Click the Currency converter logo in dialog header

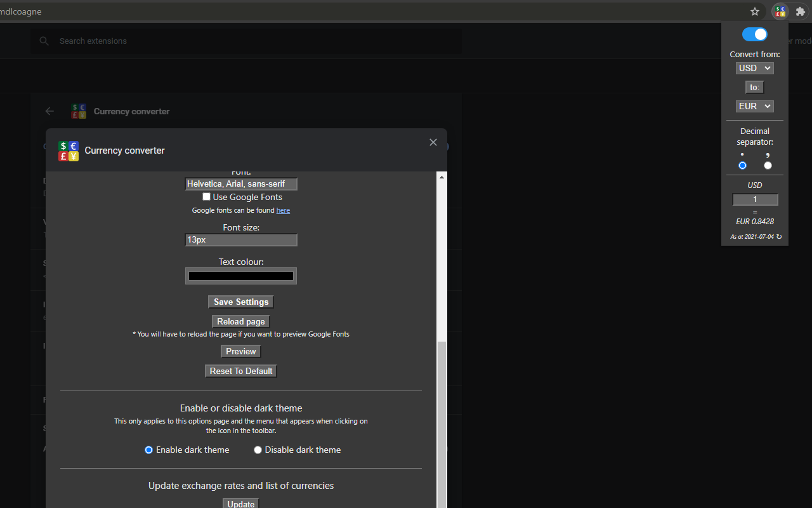click(x=69, y=150)
